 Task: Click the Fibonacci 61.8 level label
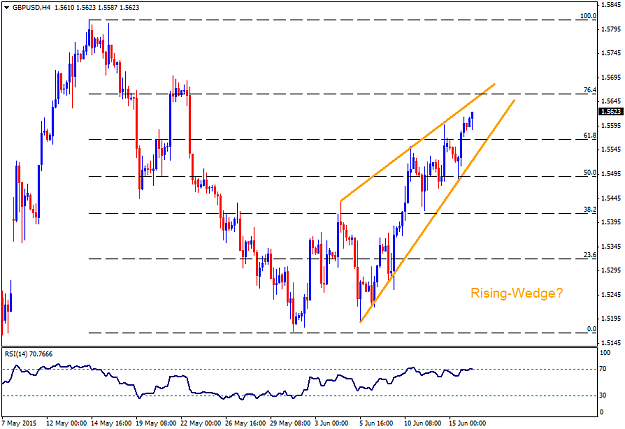pyautogui.click(x=590, y=136)
